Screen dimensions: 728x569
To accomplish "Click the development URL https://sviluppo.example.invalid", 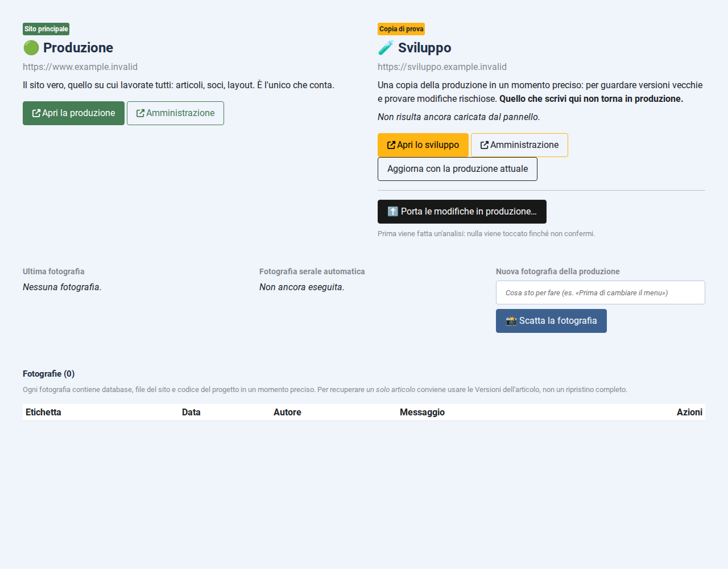I will tap(442, 67).
